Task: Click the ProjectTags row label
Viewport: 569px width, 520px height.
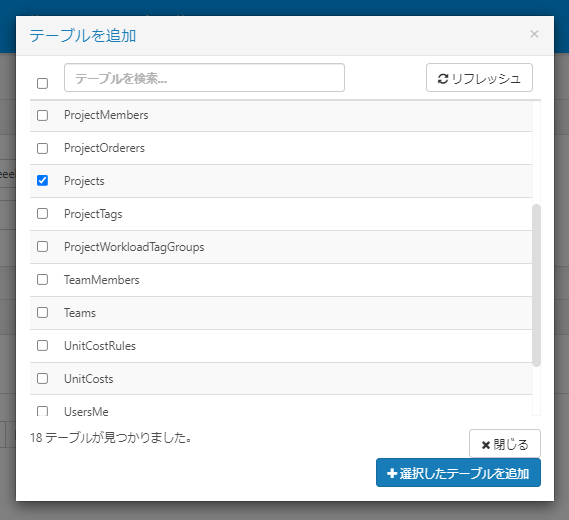Action: coord(93,214)
